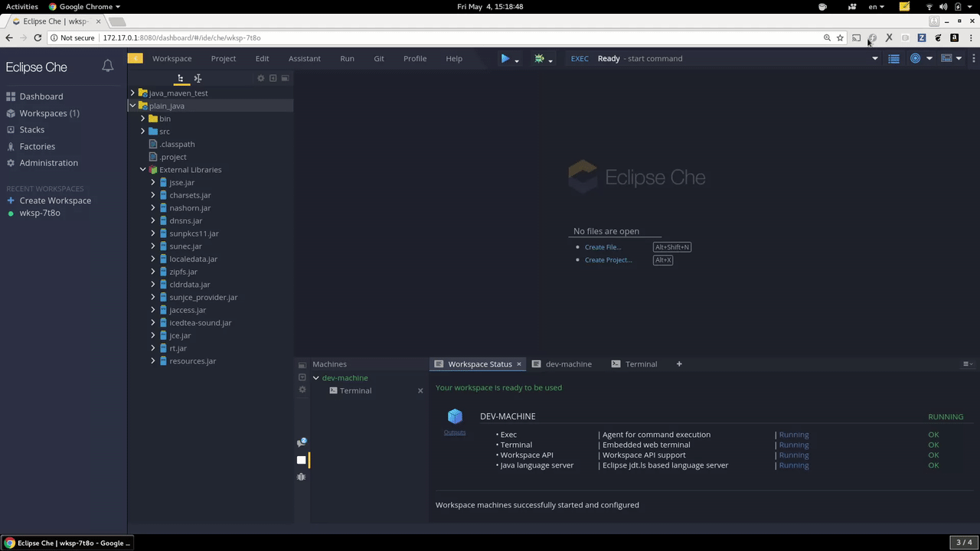Open the Project menu
This screenshot has width=980, height=551.
pos(224,58)
